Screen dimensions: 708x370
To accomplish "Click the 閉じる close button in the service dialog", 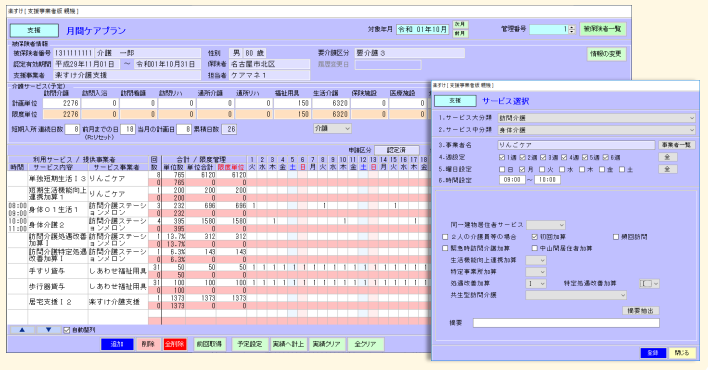I will pos(682,353).
